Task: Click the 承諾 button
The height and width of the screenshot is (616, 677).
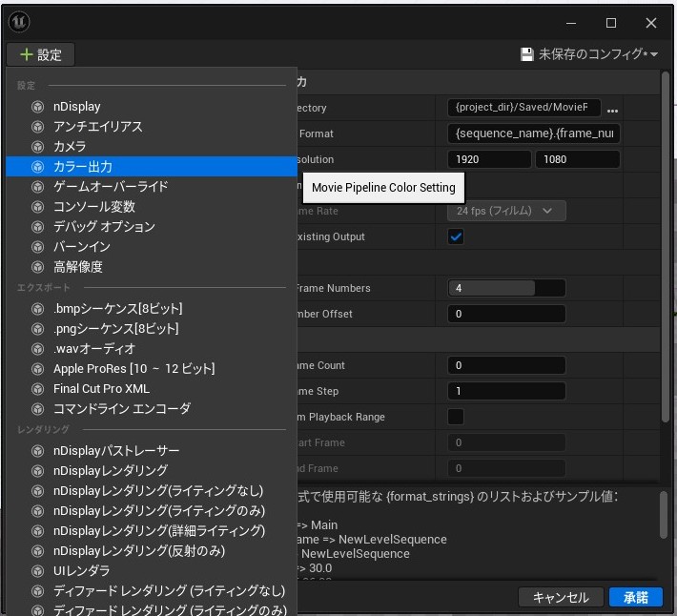Action: tap(636, 597)
